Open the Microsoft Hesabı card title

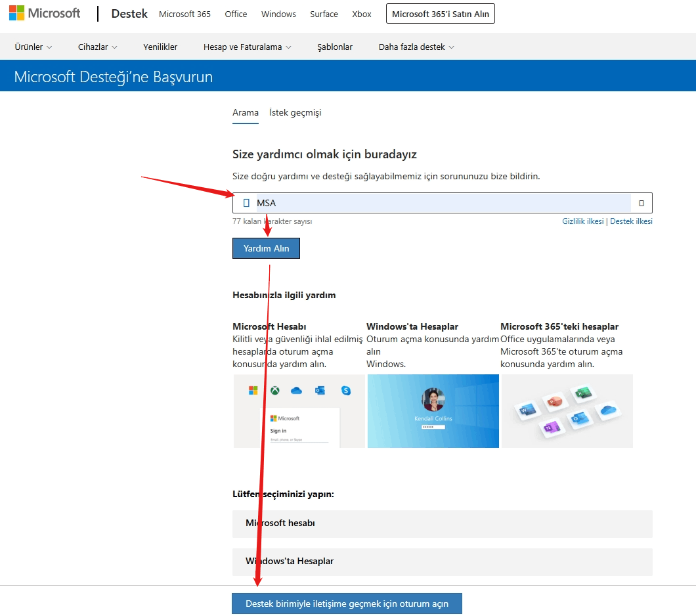pos(269,326)
